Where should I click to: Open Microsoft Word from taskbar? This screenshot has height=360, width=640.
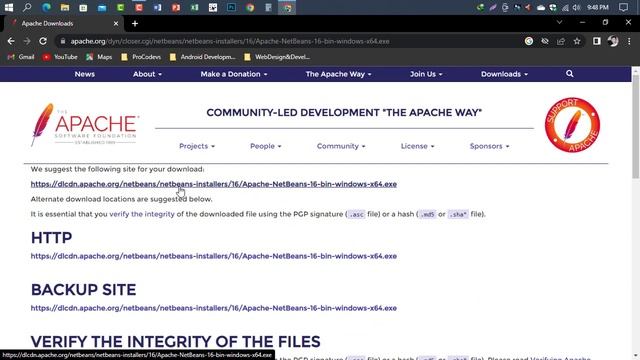click(157, 7)
